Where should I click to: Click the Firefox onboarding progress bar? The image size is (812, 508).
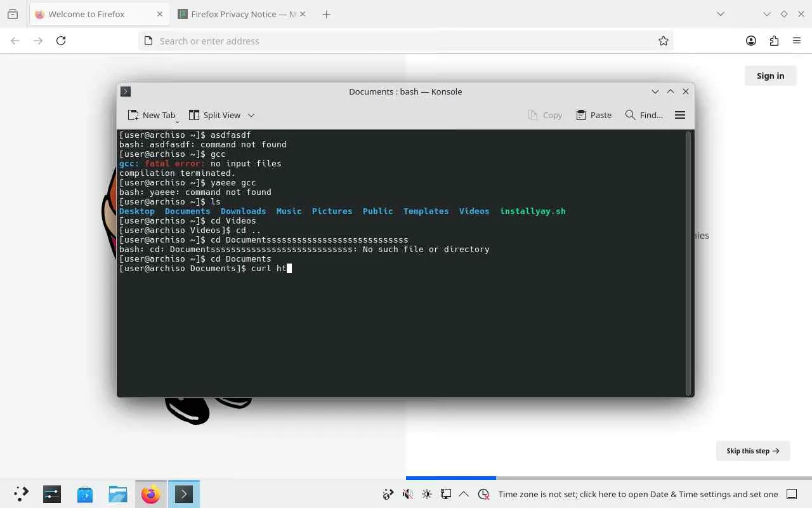[609, 478]
